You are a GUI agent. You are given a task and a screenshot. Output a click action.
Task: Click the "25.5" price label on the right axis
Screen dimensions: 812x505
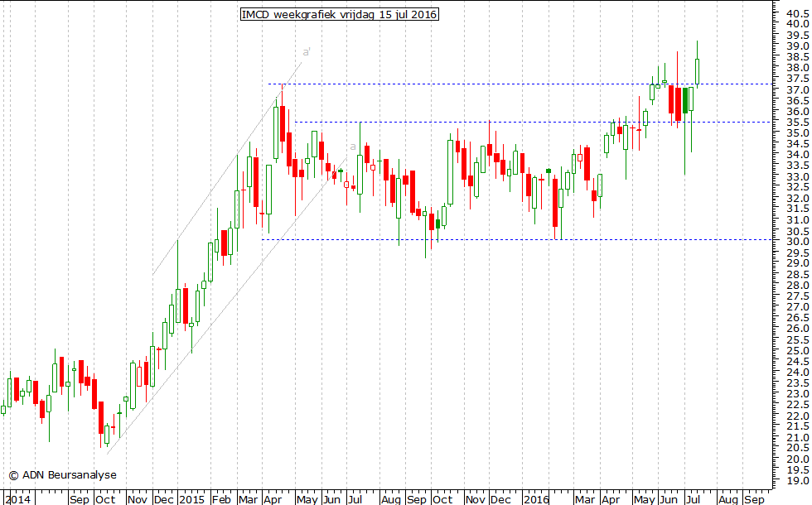click(x=797, y=339)
